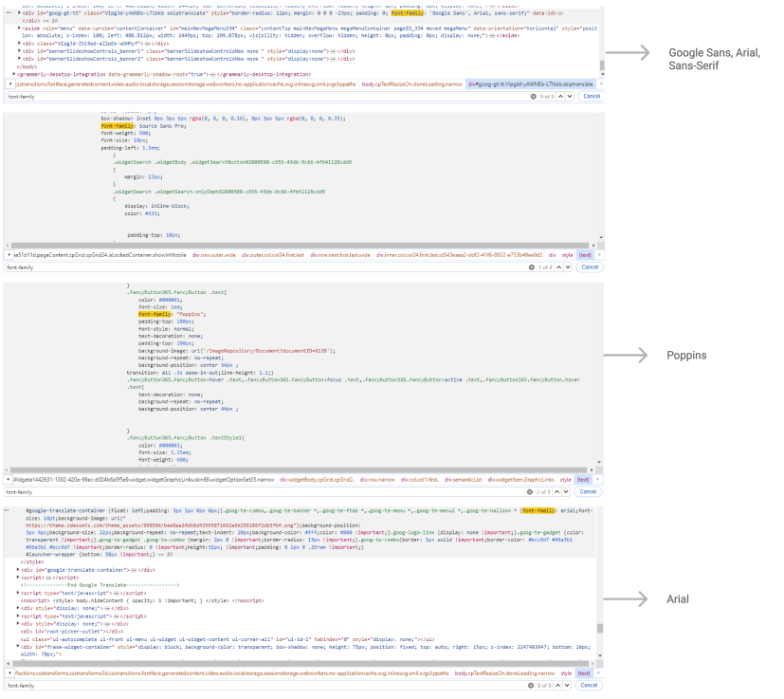
Task: Select breadcrumb div.widgetItem.GraphicLinks
Action: (x=520, y=479)
